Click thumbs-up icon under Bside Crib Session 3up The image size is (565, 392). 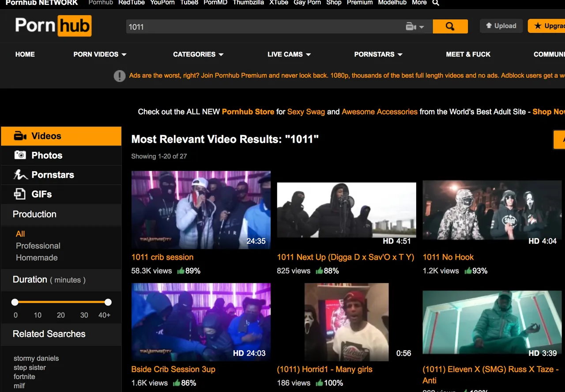[x=177, y=383]
